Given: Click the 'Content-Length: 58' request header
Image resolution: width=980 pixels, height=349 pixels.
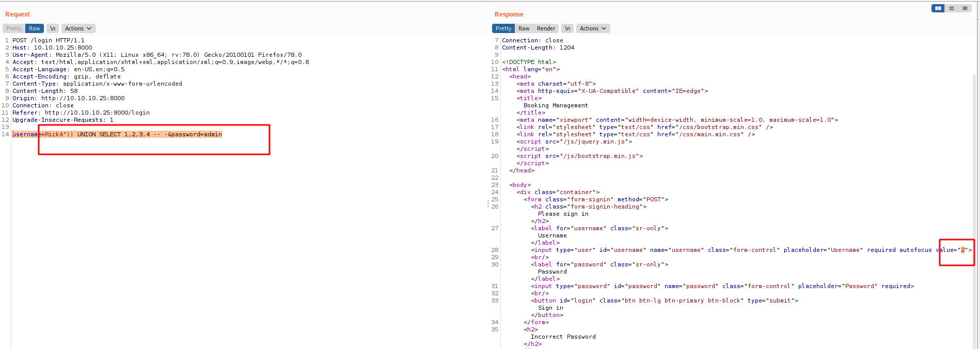Looking at the screenshot, I should pos(45,91).
